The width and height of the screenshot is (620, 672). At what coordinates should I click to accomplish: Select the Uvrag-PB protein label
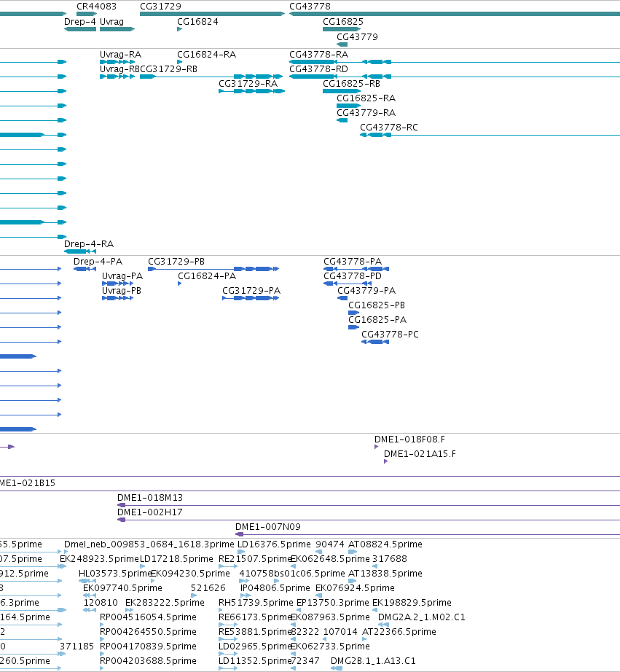tap(122, 291)
